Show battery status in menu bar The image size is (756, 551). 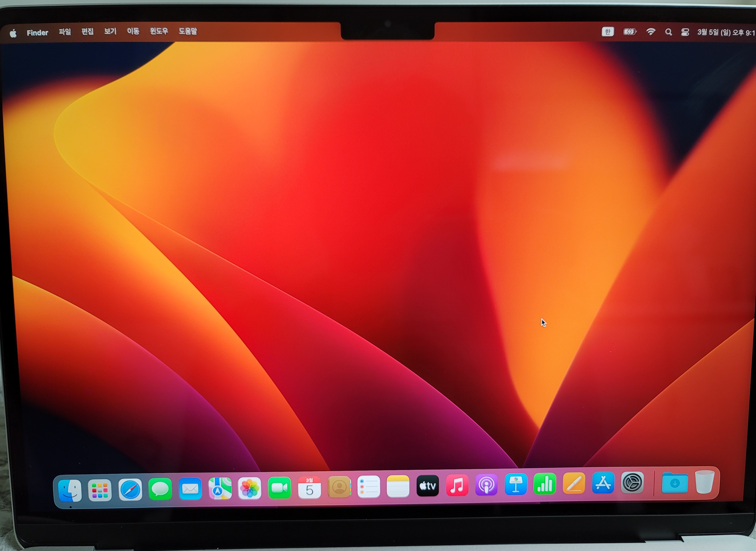630,32
